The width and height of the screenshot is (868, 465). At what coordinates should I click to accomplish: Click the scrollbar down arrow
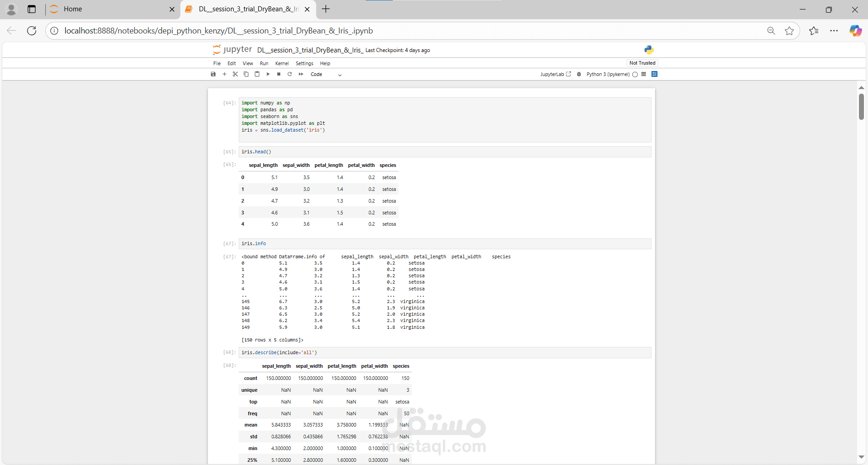(x=861, y=457)
